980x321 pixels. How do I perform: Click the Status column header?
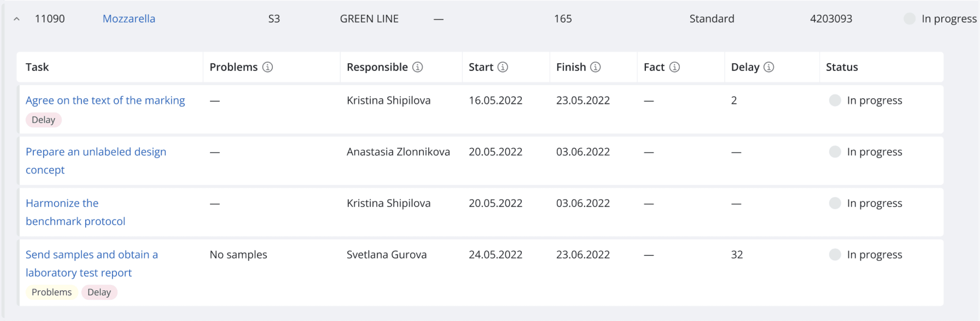pos(842,67)
